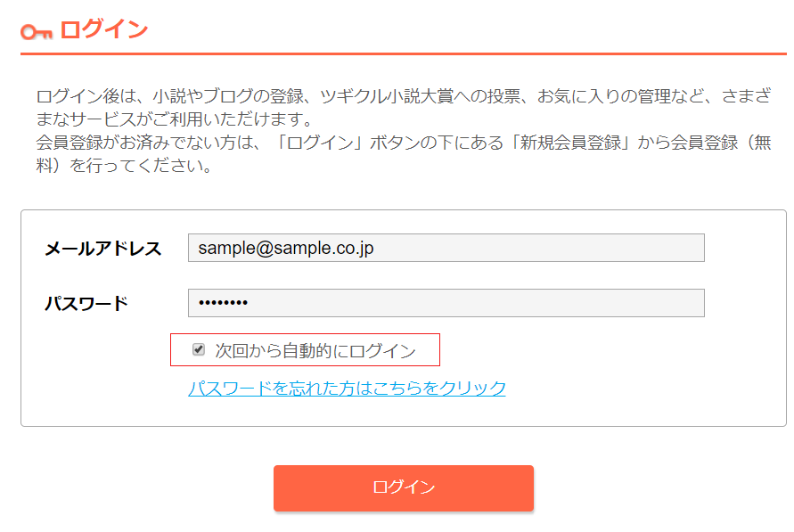Focus the メールアドレス input field
Viewport: 794px width, 532px height.
click(x=446, y=248)
